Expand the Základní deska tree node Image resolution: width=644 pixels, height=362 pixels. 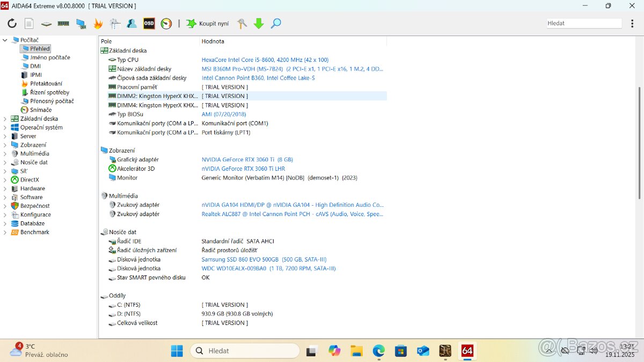[5, 119]
